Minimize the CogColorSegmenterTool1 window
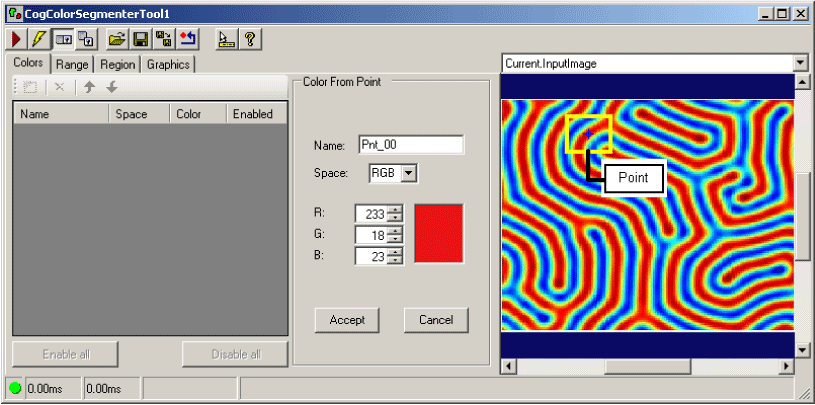This screenshot has height=405, width=815. point(765,14)
